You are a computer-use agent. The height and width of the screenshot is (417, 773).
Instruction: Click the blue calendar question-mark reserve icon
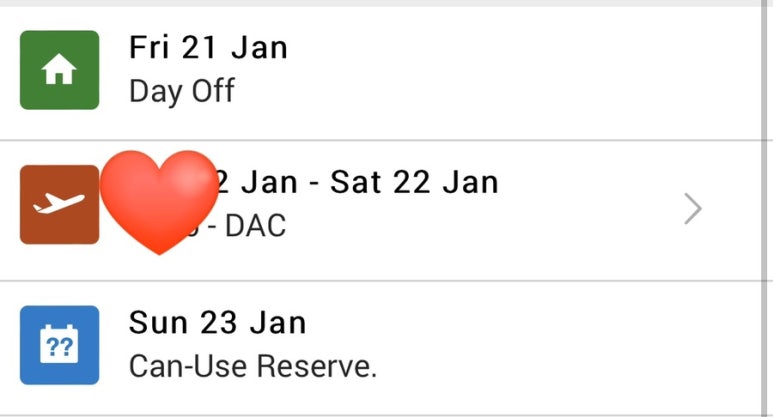(x=59, y=345)
